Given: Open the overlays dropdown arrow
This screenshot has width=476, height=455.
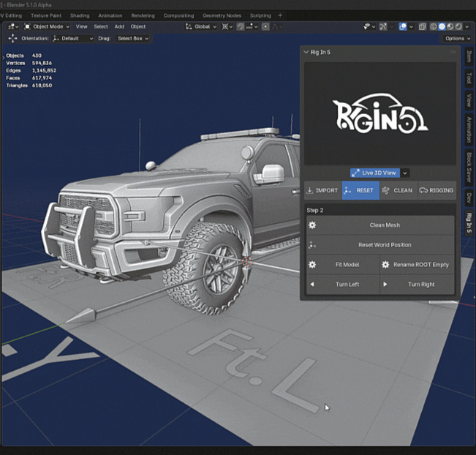Looking at the screenshot, I should coord(411,27).
